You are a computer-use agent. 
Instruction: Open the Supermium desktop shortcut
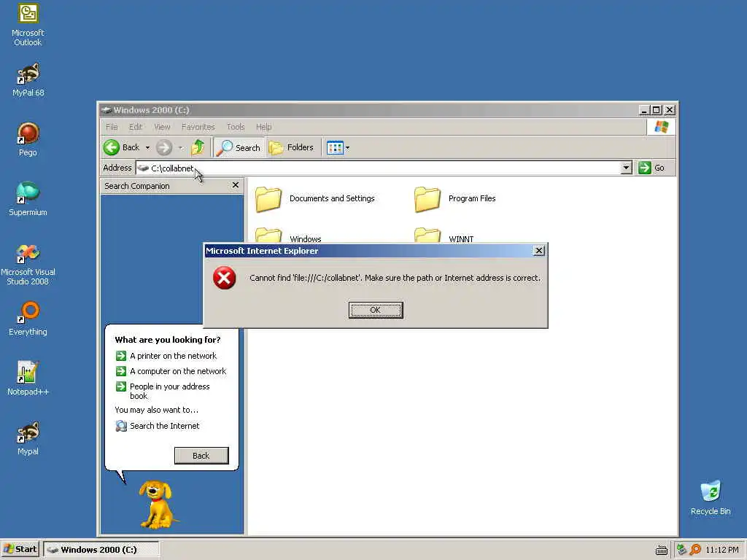coord(28,199)
